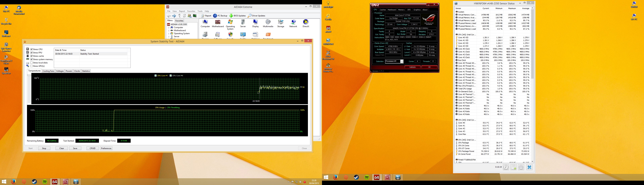Open the Battle.net desktop shortcut
This screenshot has width=644, height=185.
click(x=6, y=34)
